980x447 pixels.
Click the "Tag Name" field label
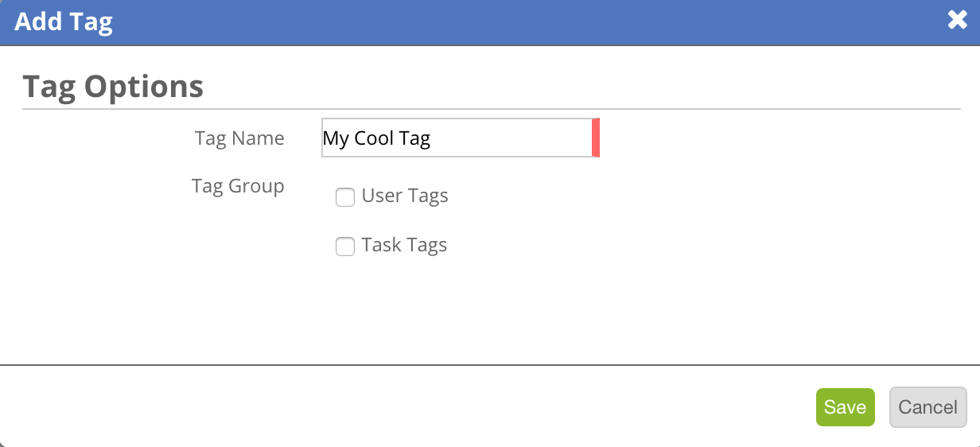tap(239, 138)
